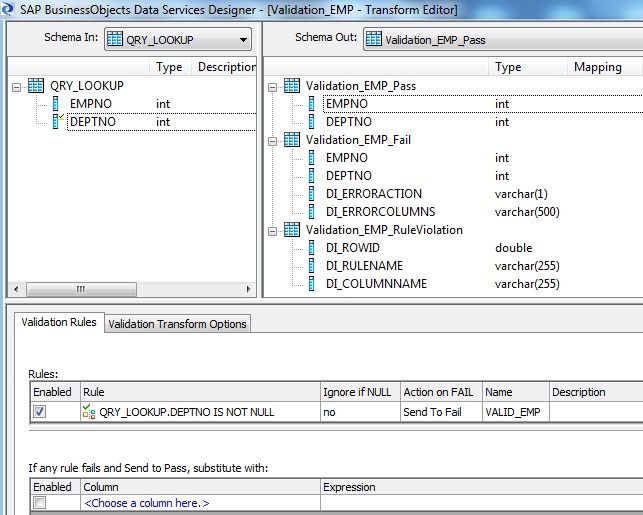Viewport: 643px width, 515px height.
Task: Collapse the Validation_EMP_Fail node
Action: tap(272, 141)
